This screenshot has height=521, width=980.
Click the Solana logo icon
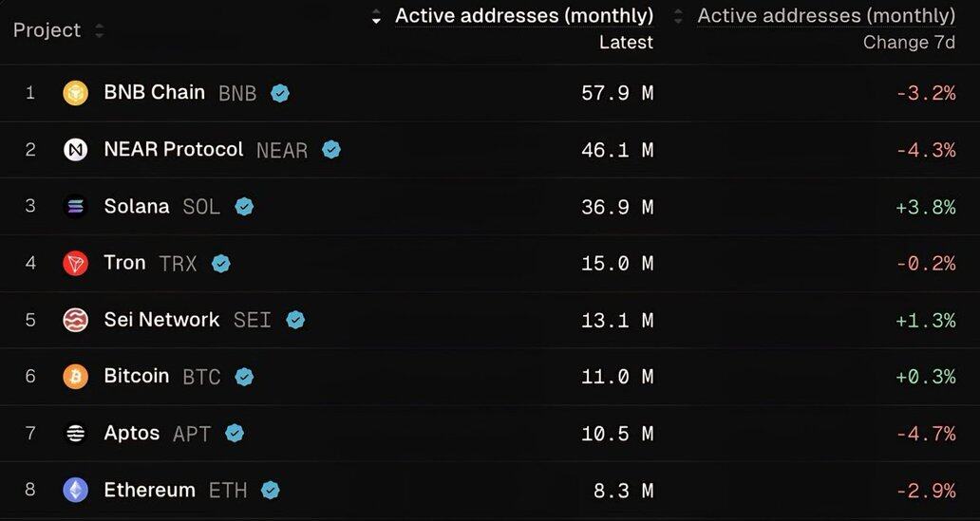75,206
